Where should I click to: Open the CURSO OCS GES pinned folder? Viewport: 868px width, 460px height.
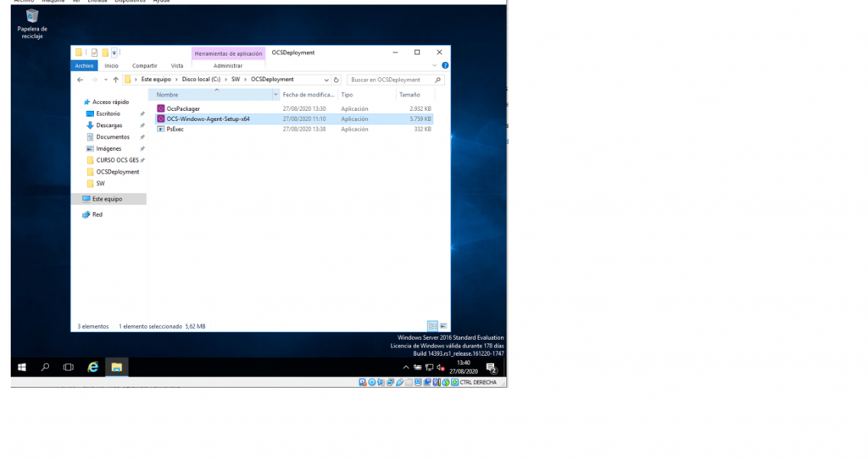[117, 160]
